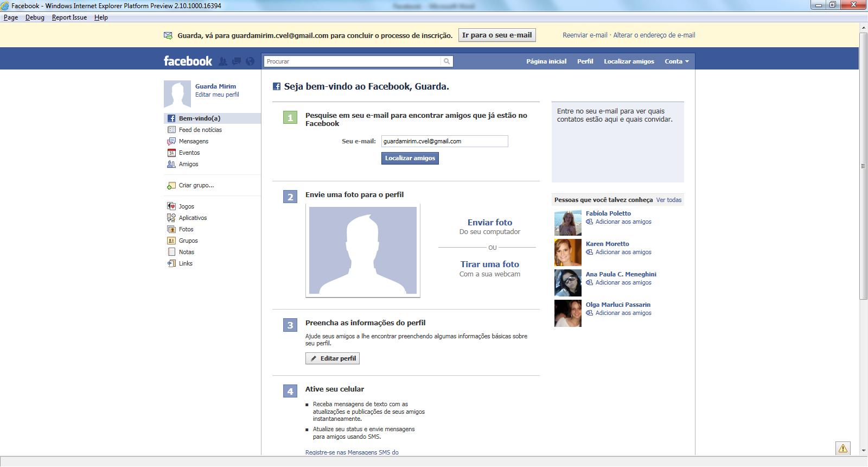Click Adicionar aos amigos for Karen Moretto
Viewport: 868px width, 467px height.
click(623, 252)
